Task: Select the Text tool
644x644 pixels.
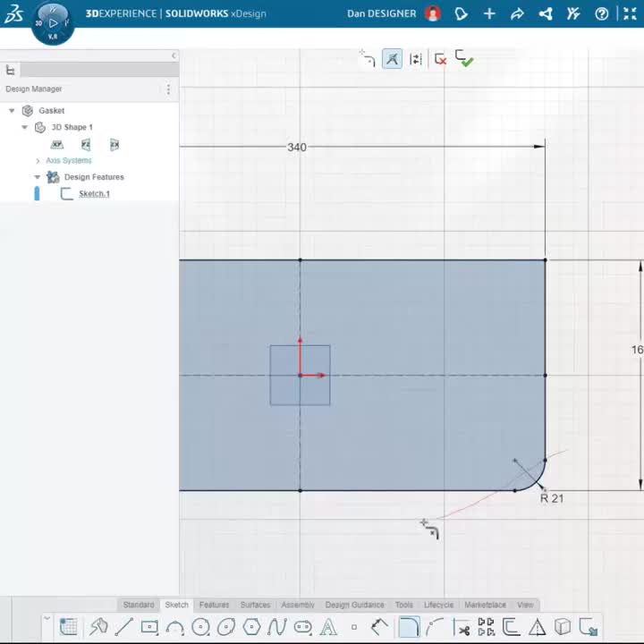Action: pyautogui.click(x=328, y=627)
